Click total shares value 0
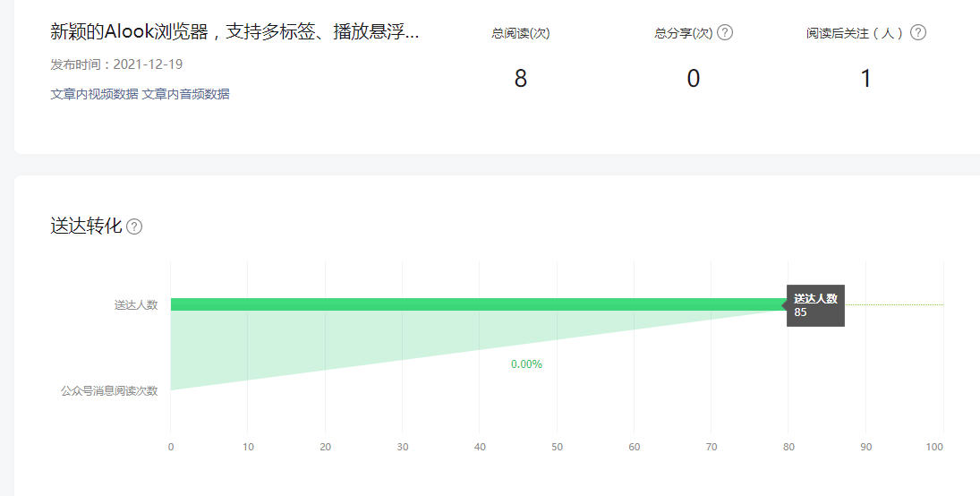980x496 pixels. [693, 79]
